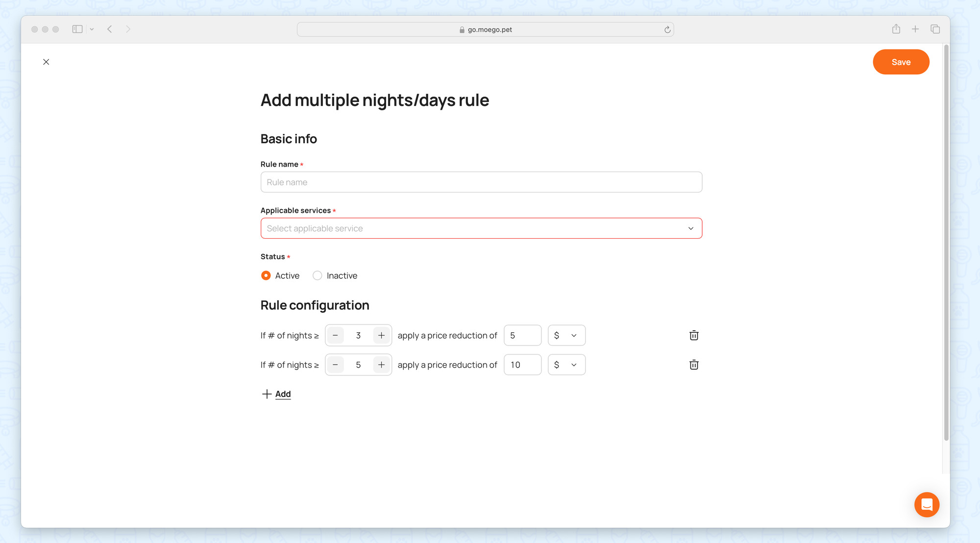This screenshot has height=543, width=980.
Task: Decrease nights in first rule
Action: (x=335, y=335)
